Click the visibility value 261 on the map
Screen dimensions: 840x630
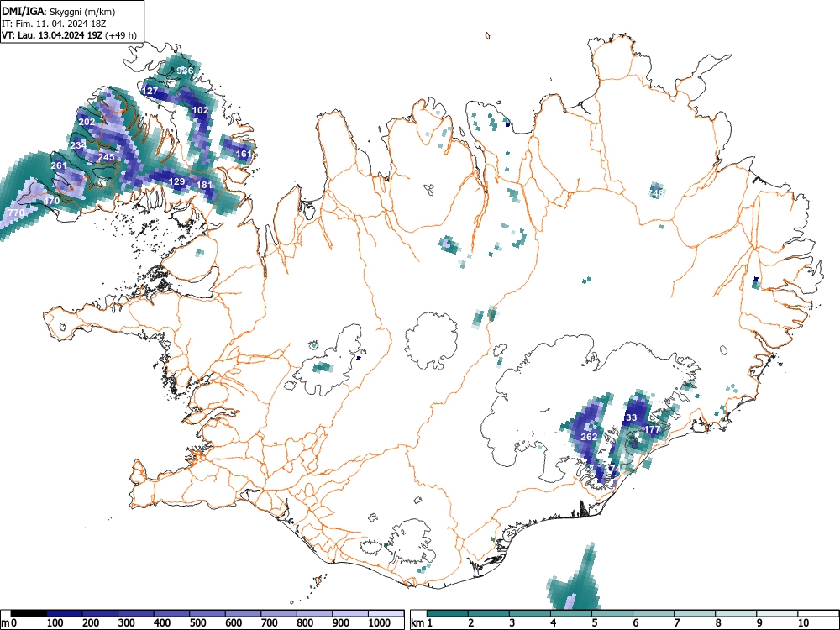(x=59, y=166)
